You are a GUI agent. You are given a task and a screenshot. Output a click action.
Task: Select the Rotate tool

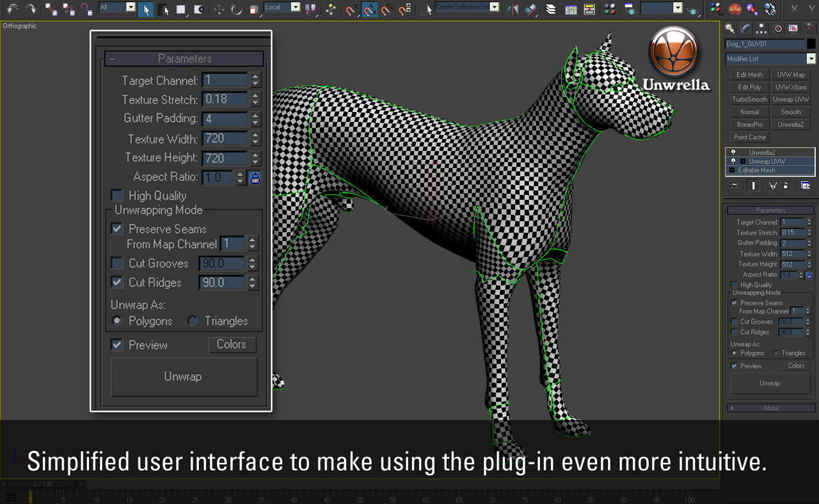pos(236,10)
